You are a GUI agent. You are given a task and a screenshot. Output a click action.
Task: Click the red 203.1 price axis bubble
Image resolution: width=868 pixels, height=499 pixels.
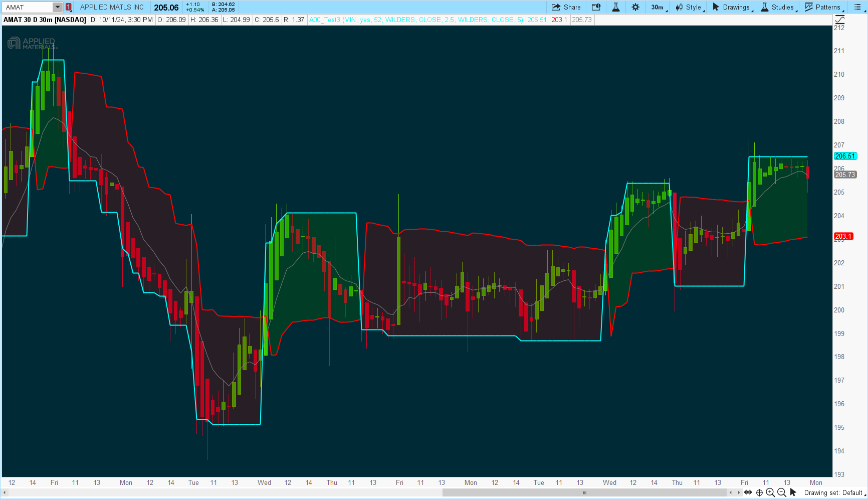click(x=843, y=236)
